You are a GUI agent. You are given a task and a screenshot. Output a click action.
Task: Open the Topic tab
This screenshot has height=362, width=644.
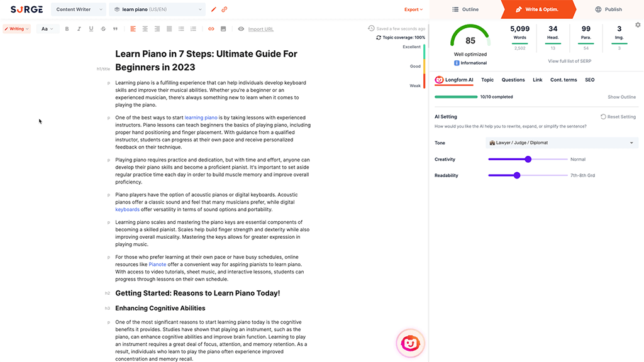click(487, 80)
